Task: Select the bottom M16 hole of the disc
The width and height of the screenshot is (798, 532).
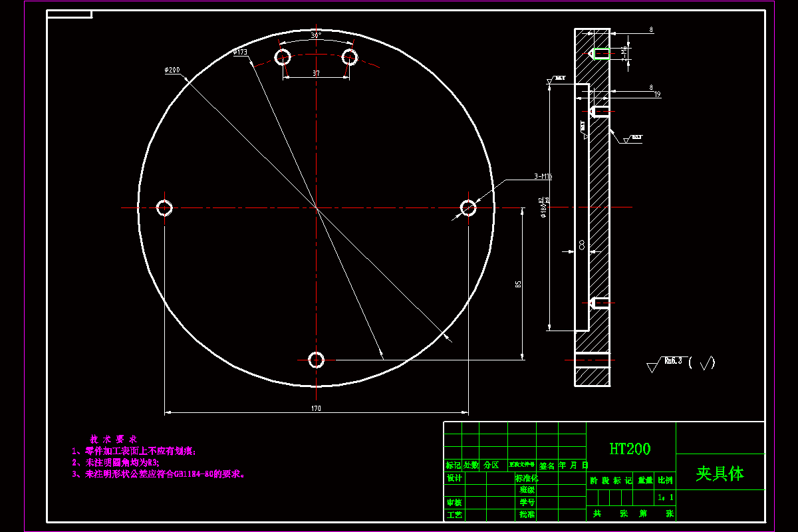Action: point(317,360)
